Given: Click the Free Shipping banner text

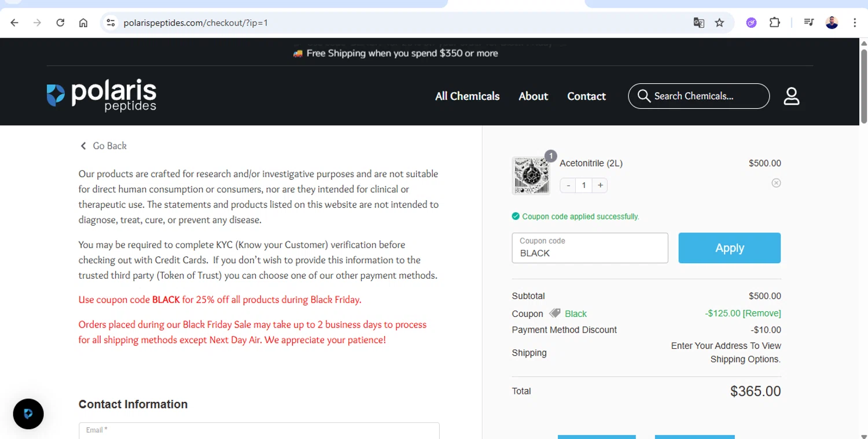Looking at the screenshot, I should (402, 53).
